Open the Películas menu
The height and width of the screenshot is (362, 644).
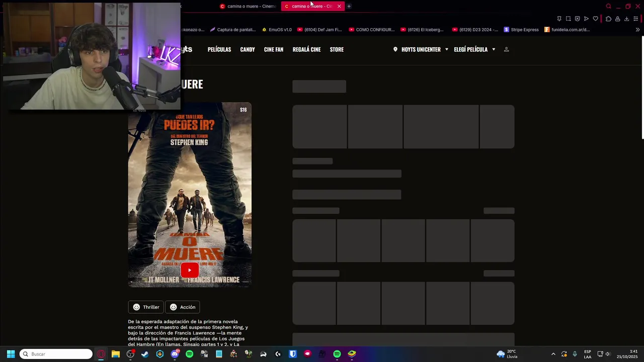[x=219, y=49]
